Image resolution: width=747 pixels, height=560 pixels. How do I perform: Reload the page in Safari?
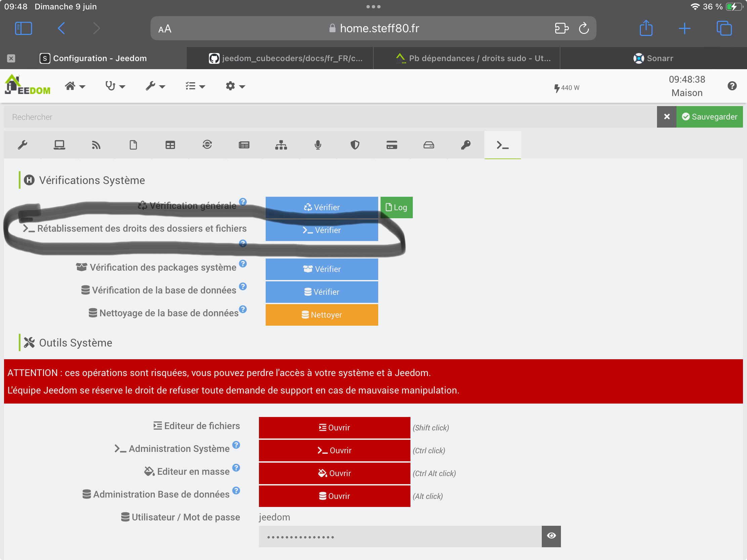coord(584,28)
